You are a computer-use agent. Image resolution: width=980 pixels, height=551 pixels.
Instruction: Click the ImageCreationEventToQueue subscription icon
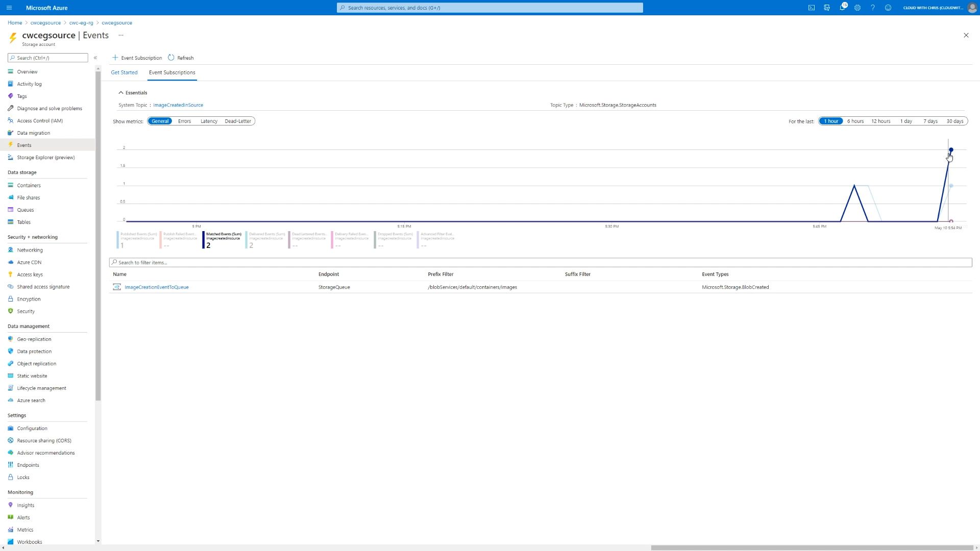(x=116, y=287)
